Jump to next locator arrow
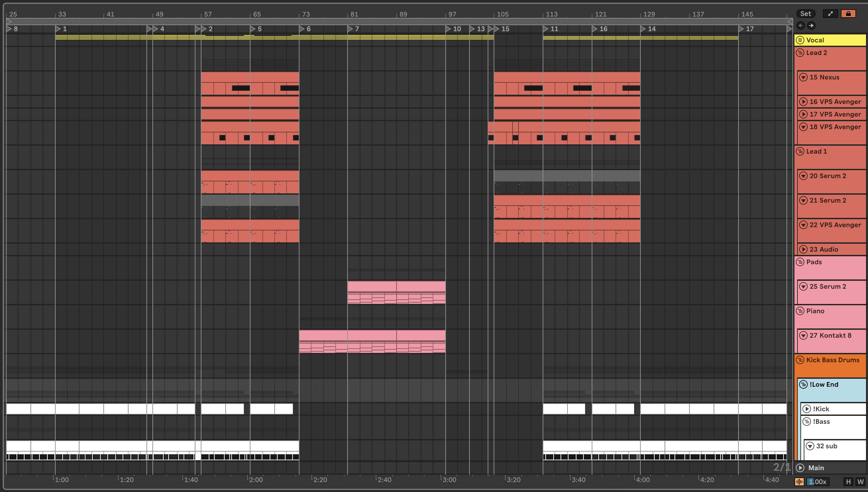868x492 pixels. coord(811,25)
